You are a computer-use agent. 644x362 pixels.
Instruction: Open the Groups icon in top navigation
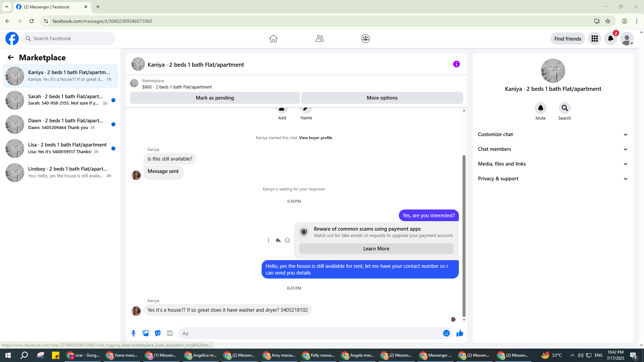(x=366, y=39)
